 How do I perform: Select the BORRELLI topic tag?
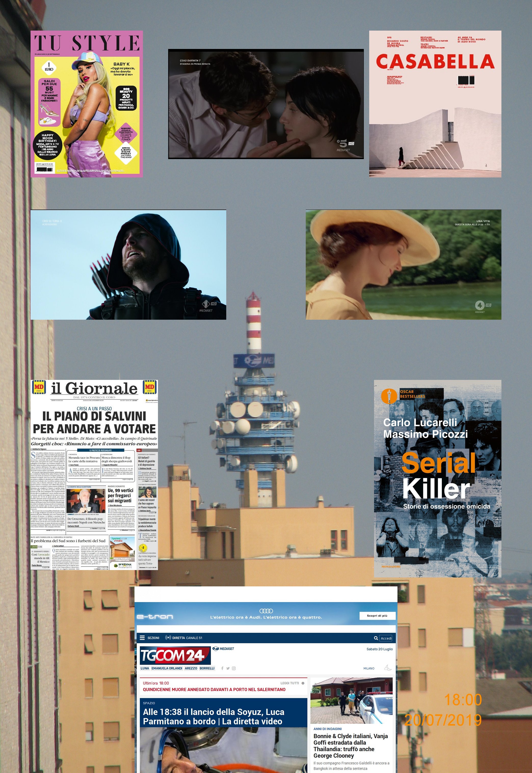coord(207,668)
